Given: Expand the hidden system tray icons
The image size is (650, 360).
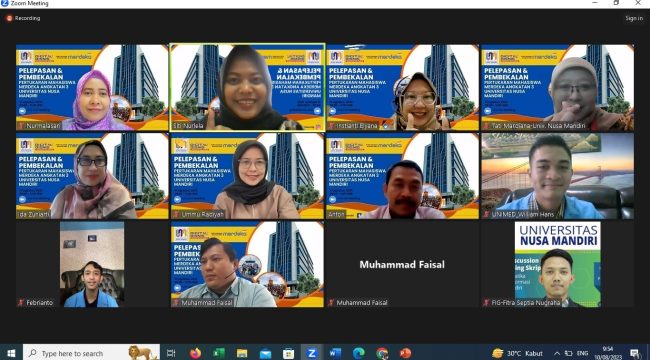Looking at the screenshot, I should [x=557, y=353].
